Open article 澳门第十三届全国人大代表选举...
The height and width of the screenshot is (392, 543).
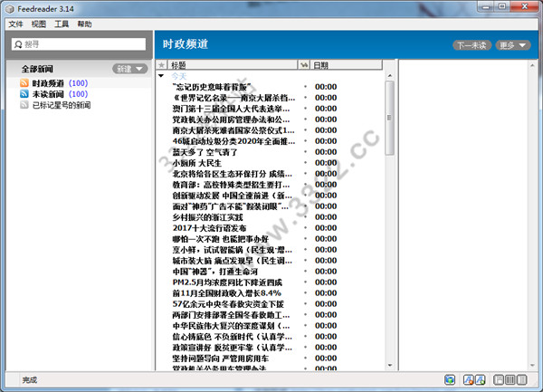tap(231, 109)
